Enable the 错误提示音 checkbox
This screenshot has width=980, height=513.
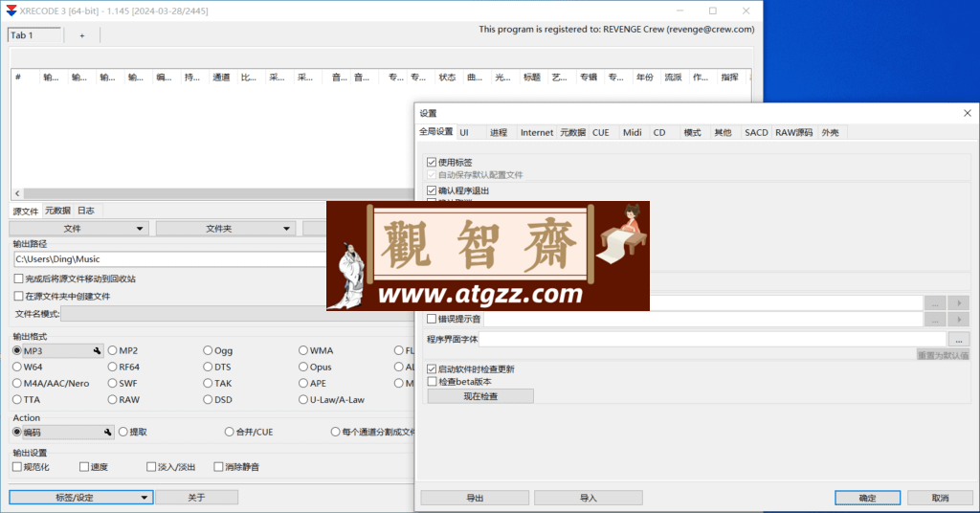point(432,320)
